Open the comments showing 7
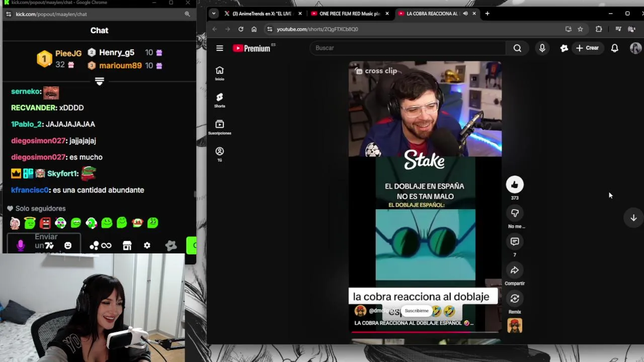 [514, 242]
